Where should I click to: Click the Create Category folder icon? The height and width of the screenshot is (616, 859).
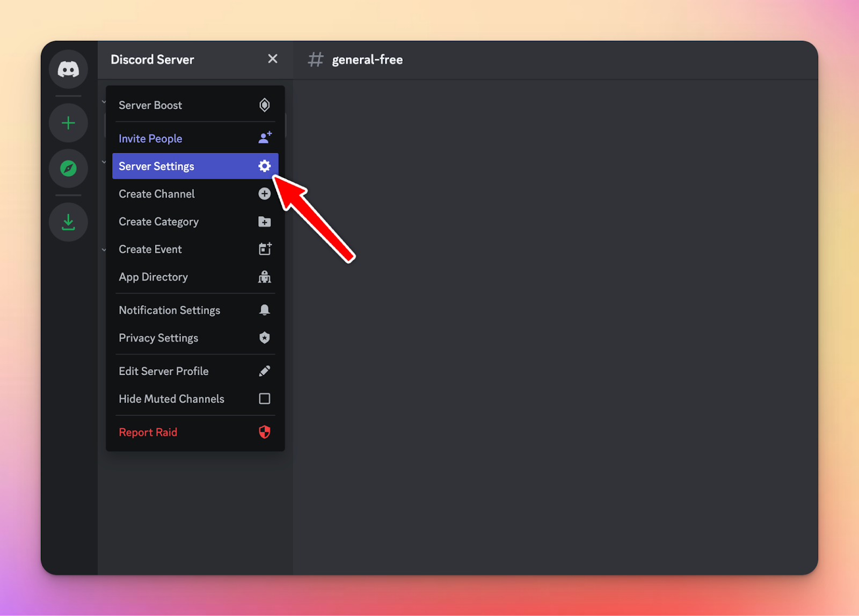[x=264, y=222]
